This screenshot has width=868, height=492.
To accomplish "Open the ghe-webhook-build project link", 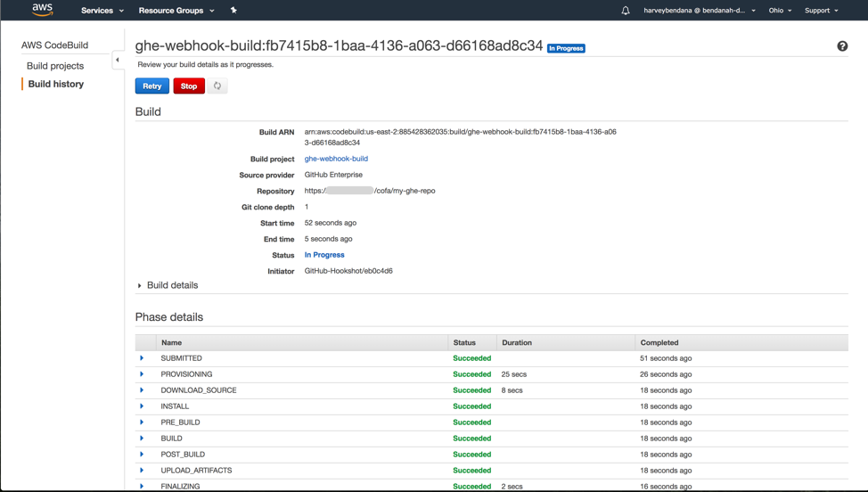I will (x=336, y=159).
